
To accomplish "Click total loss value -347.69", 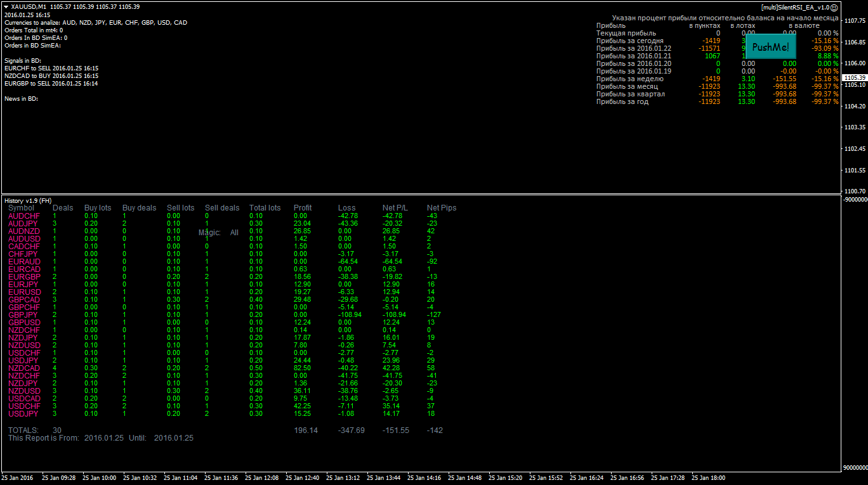I will coord(352,430).
